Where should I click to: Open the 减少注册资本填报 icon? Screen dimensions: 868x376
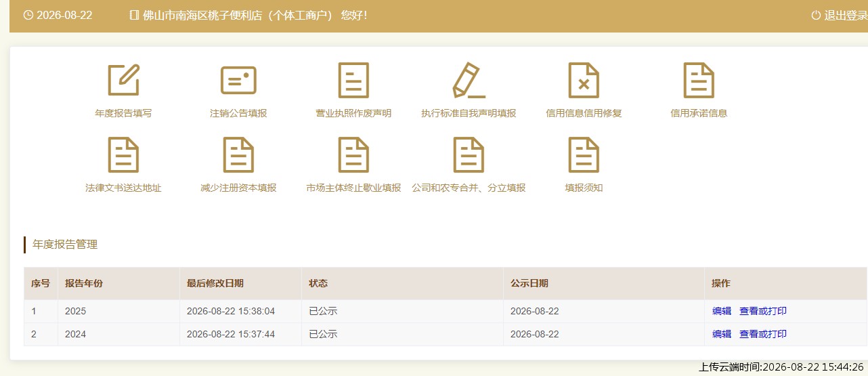click(238, 154)
